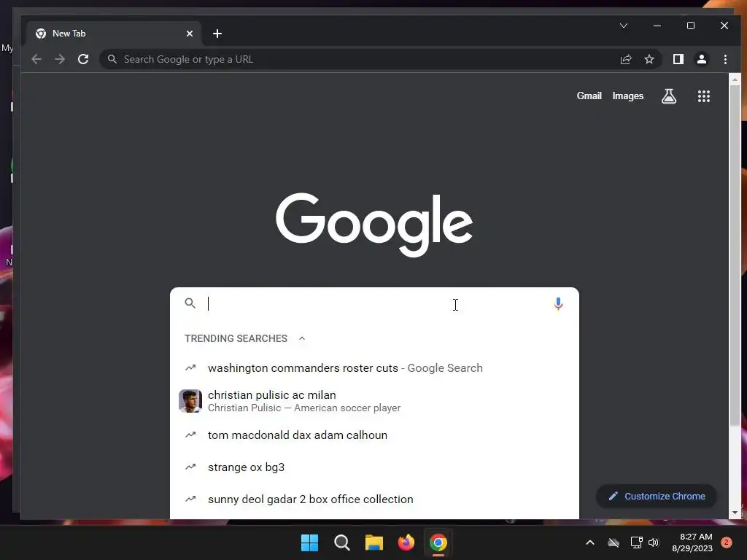Image resolution: width=747 pixels, height=560 pixels.
Task: Open the clock showing 8:27 AM
Action: coord(692,542)
